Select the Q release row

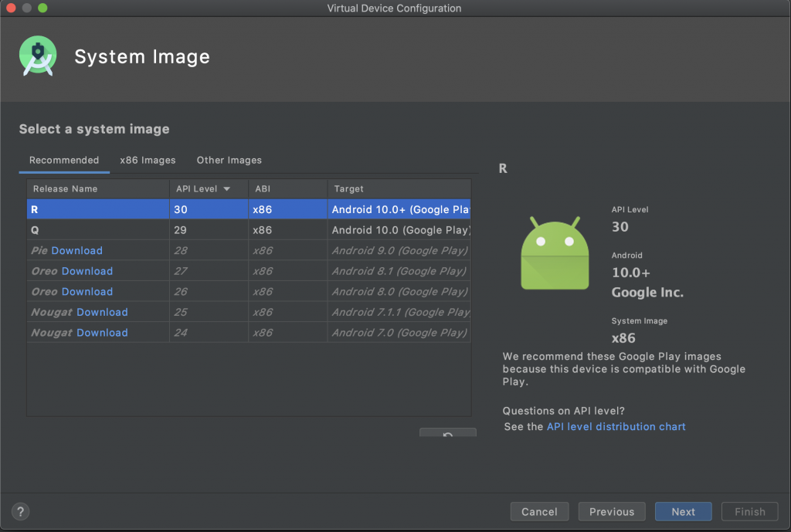point(247,230)
